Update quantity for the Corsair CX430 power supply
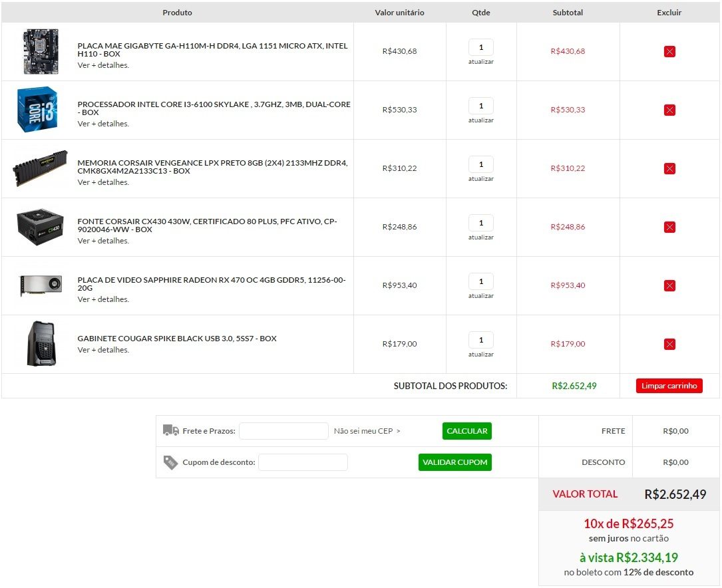Screen dimensions: 722x588 click(x=481, y=237)
